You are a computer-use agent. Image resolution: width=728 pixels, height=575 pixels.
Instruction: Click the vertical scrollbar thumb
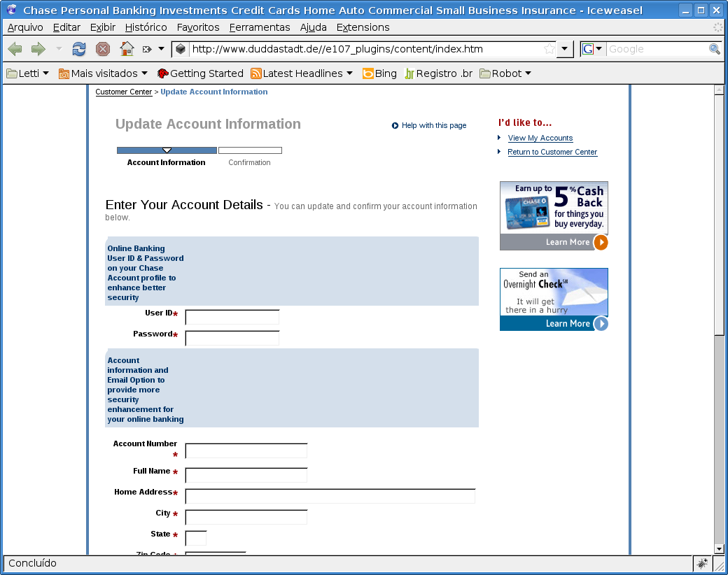pyautogui.click(x=719, y=215)
